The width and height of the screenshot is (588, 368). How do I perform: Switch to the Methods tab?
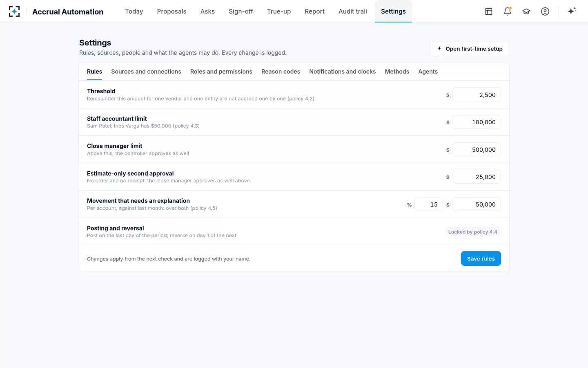tap(397, 72)
